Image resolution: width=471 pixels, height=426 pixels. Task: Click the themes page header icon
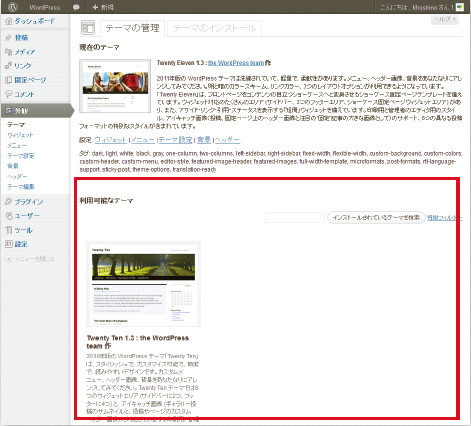(88, 28)
